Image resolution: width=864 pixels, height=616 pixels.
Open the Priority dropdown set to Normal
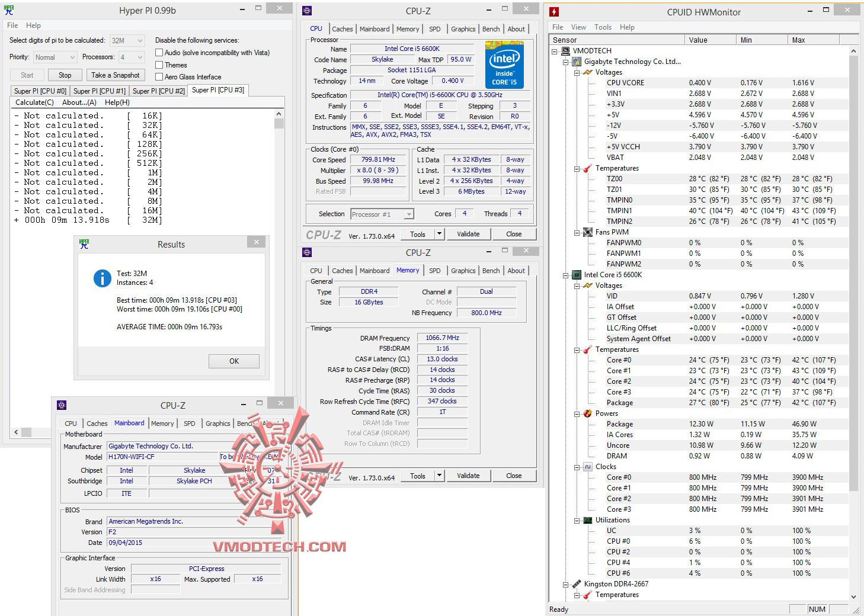(x=55, y=57)
